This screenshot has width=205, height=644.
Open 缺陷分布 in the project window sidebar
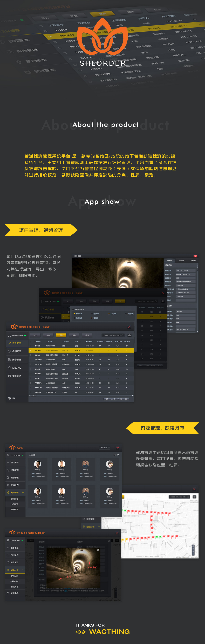point(16,368)
